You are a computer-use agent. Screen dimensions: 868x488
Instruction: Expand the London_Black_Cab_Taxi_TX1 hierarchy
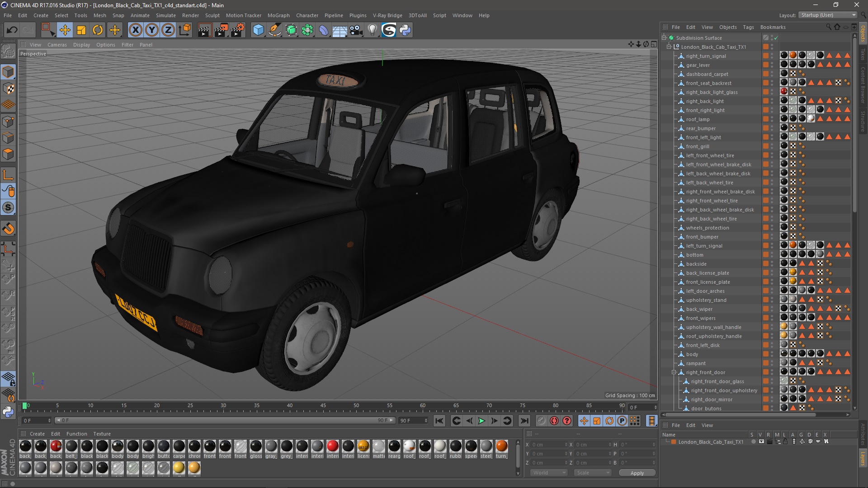click(x=669, y=47)
